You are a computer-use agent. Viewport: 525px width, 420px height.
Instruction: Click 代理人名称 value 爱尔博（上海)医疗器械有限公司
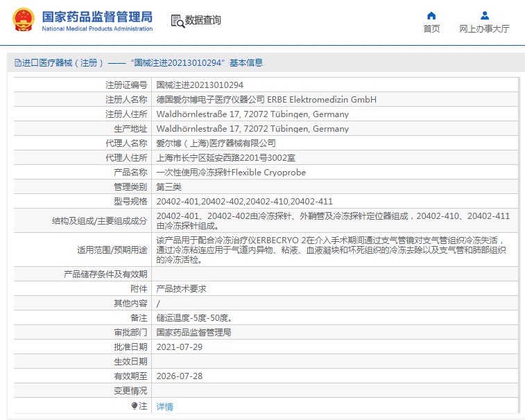tap(216, 143)
